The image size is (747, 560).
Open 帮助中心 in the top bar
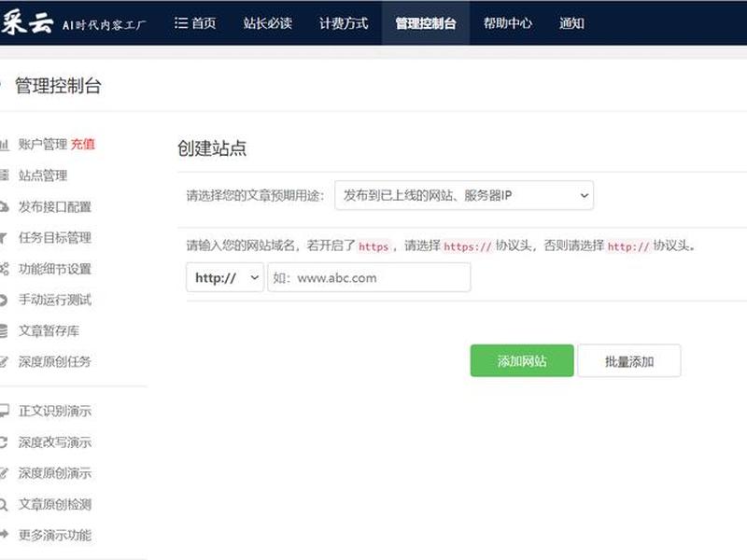(507, 22)
